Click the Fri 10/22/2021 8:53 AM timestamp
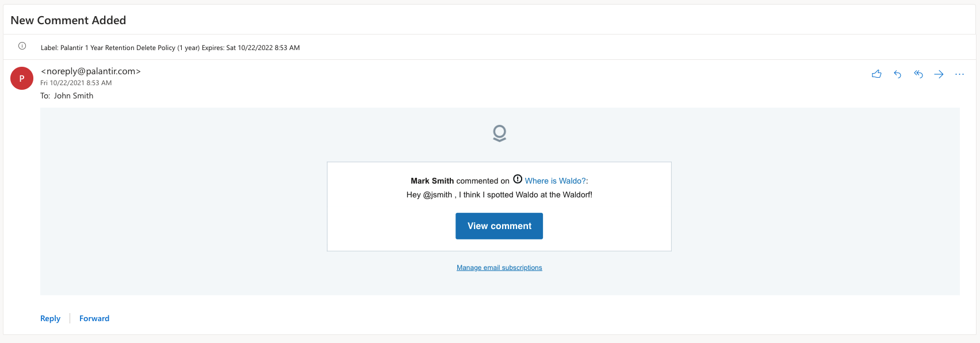This screenshot has width=980, height=343. pos(76,83)
